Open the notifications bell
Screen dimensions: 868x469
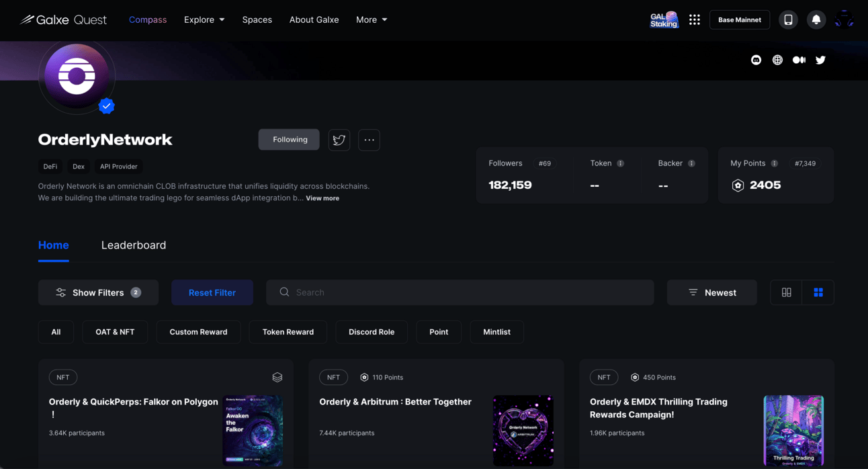(x=816, y=19)
